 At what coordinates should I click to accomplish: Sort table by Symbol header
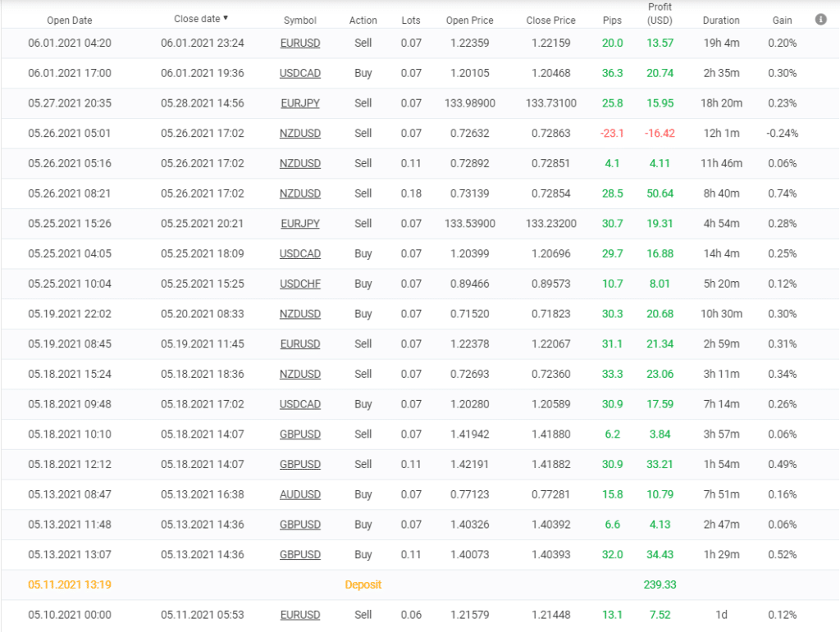pyautogui.click(x=300, y=20)
